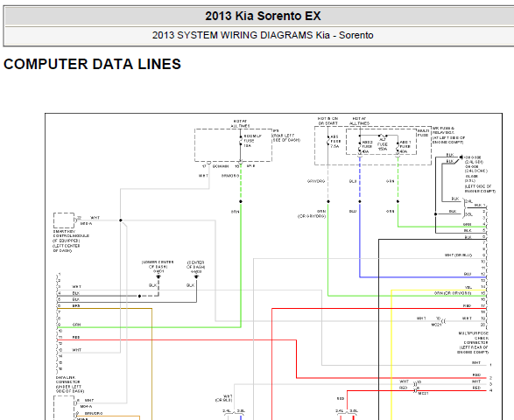514x420 pixels.
Task: Click the "2013 Kia Sorento EX" title
Action: 263,16
